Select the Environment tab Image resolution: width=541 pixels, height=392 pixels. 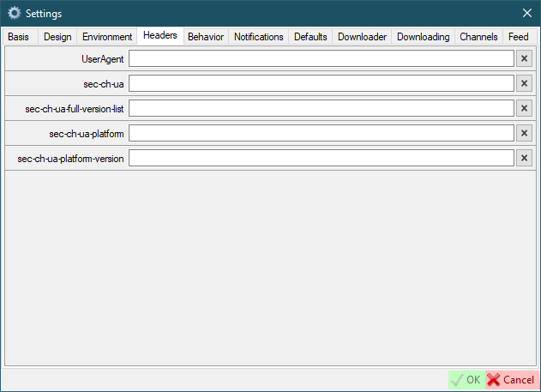coord(107,37)
